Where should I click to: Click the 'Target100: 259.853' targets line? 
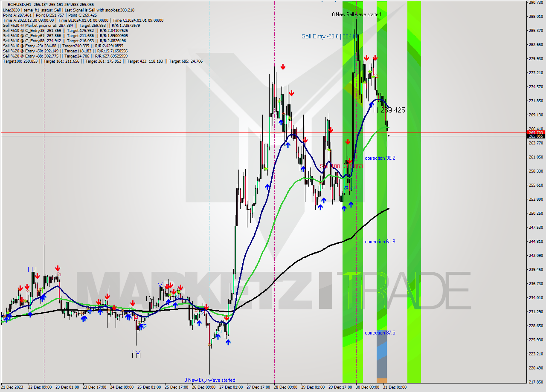pos(103,61)
